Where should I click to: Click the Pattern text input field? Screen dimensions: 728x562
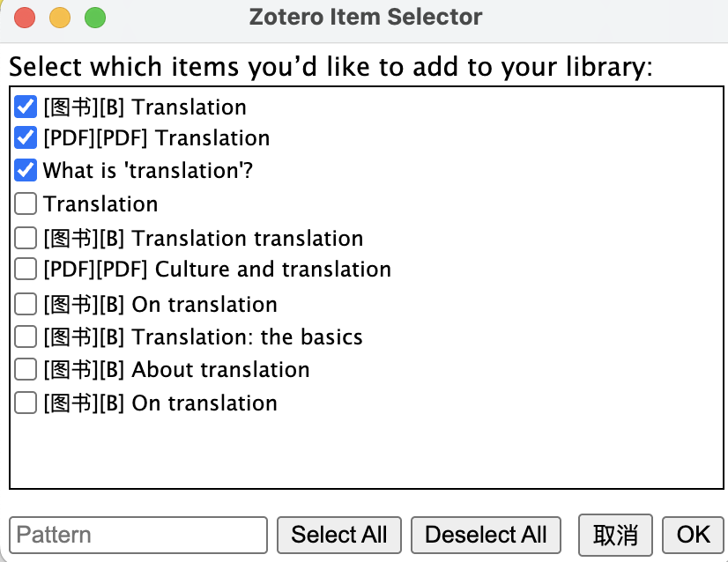[x=138, y=535]
